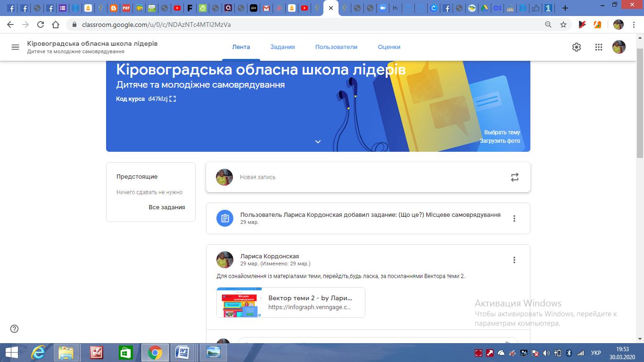Reload the page in Chrome
Screen dimensions: 644x362
[x=41, y=25]
